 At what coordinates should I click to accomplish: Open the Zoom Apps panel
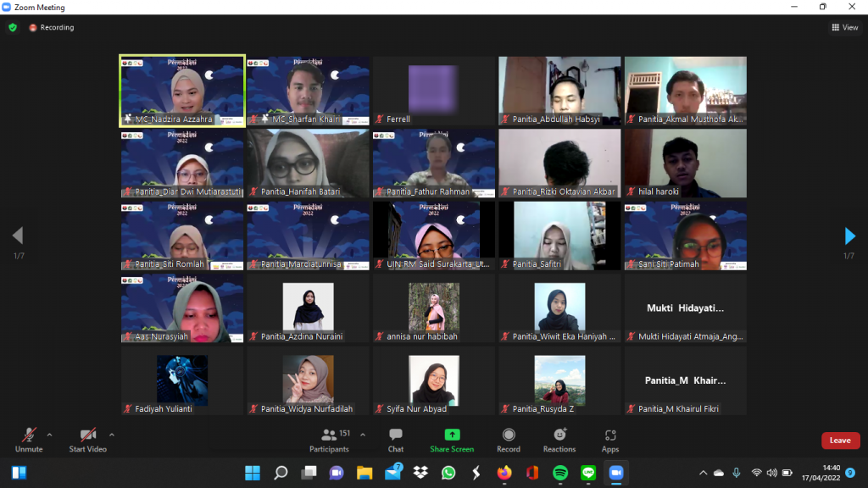tap(610, 439)
